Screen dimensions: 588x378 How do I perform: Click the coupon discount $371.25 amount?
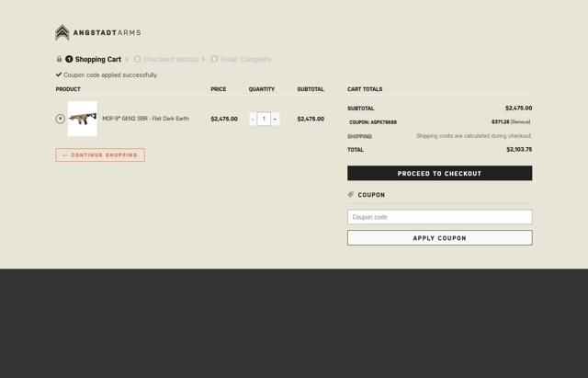pyautogui.click(x=500, y=122)
